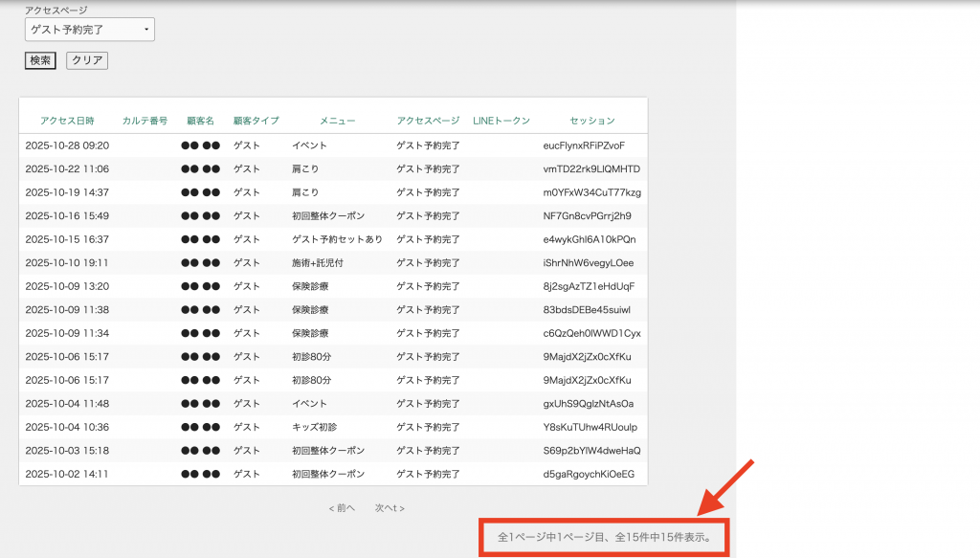Click the ゲスト予約セットあり menu cell
980x558 pixels.
coord(337,239)
